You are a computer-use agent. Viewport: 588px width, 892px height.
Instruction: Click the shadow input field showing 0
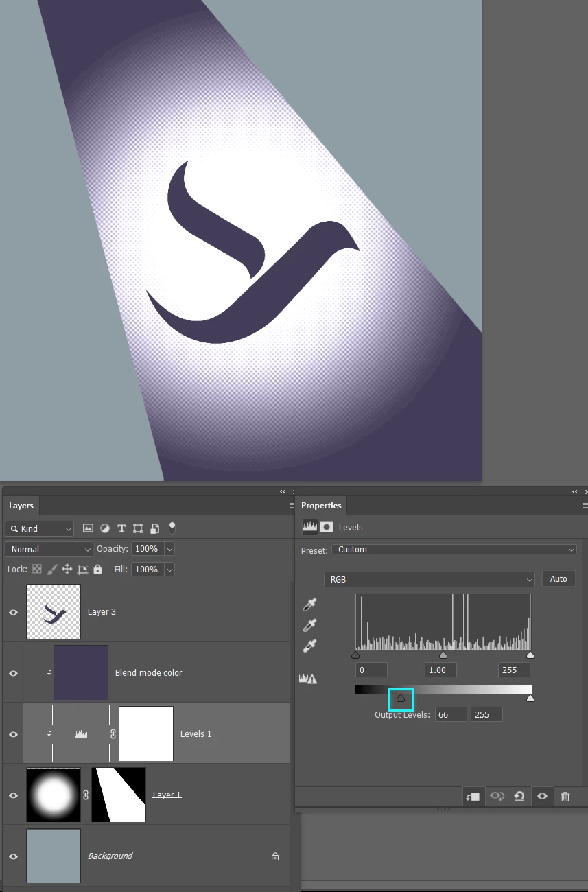click(372, 670)
